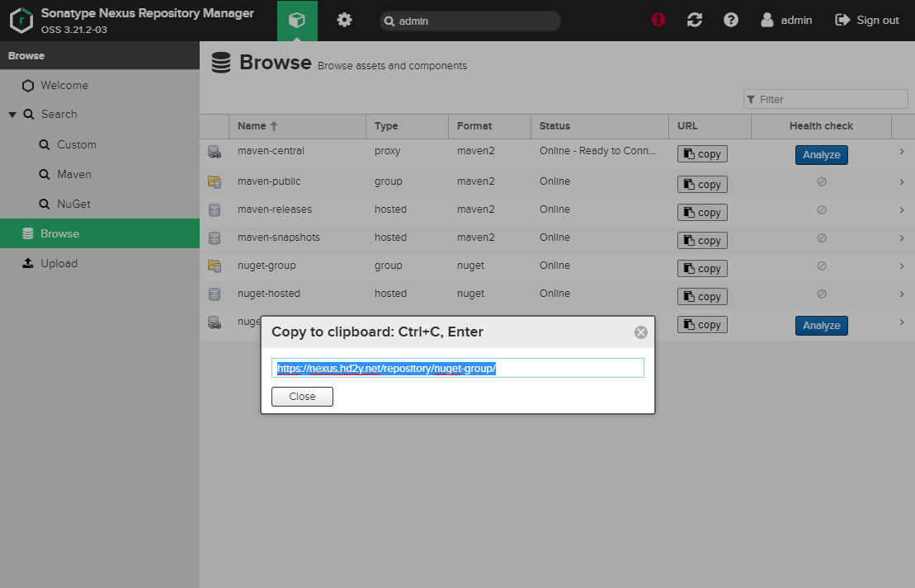
Task: Open the maven-releases repository name
Action: [x=275, y=209]
